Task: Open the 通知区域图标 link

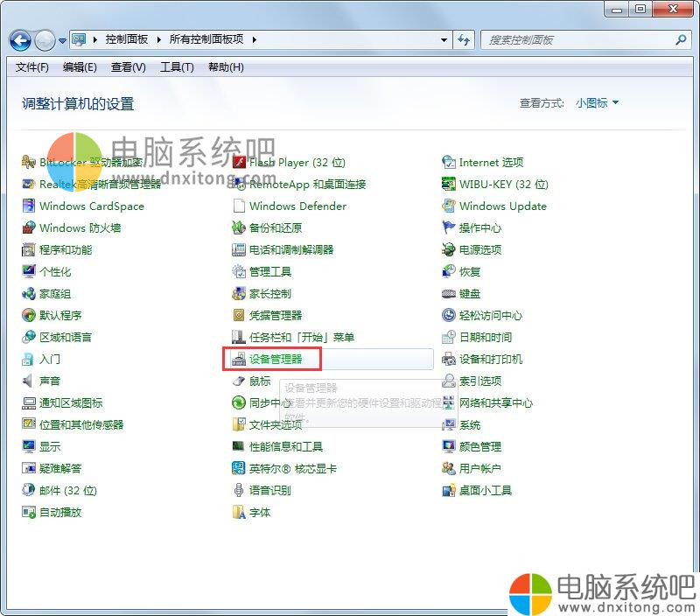Action: (71, 402)
